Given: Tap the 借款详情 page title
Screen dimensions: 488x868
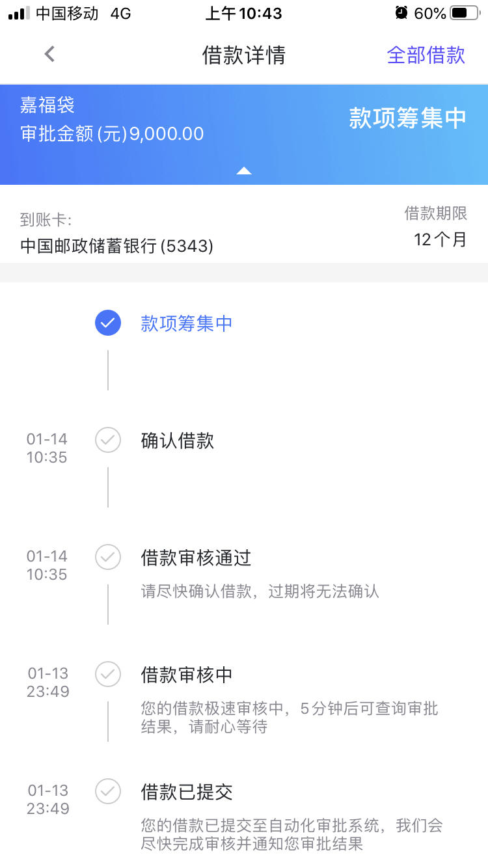Looking at the screenshot, I should pos(244,55).
